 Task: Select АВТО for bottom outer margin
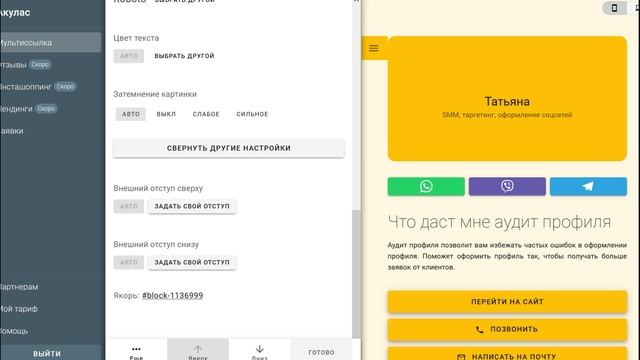(x=129, y=262)
